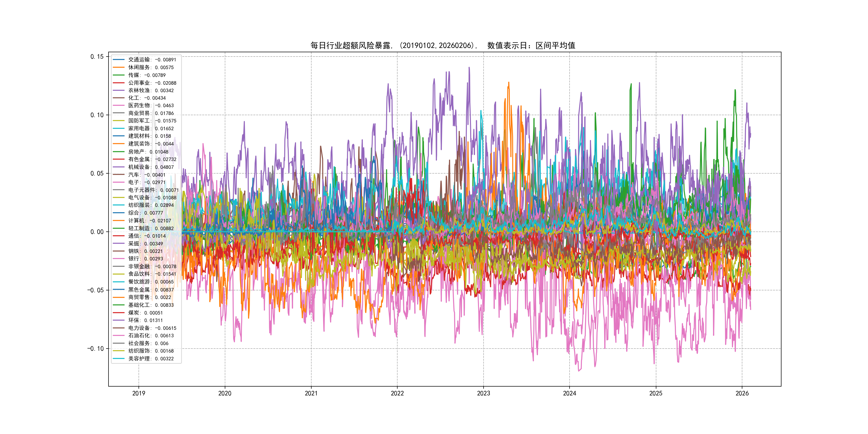The height and width of the screenshot is (434, 868).
Task: Click the -0.10 y-axis tick label
Action: click(96, 349)
